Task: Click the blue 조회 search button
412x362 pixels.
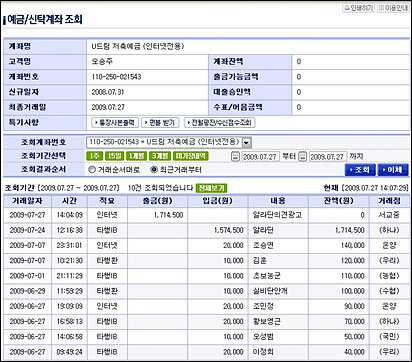Action: click(360, 170)
